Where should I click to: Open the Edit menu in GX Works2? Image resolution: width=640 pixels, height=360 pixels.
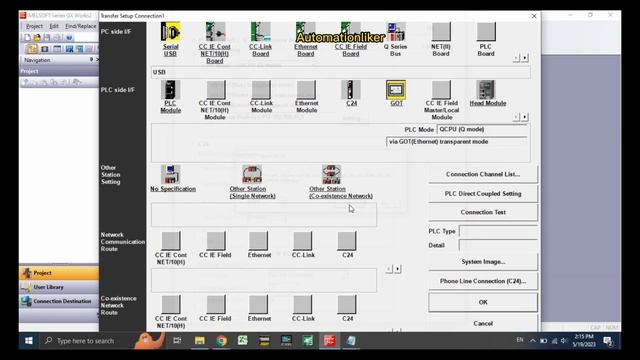(54, 26)
